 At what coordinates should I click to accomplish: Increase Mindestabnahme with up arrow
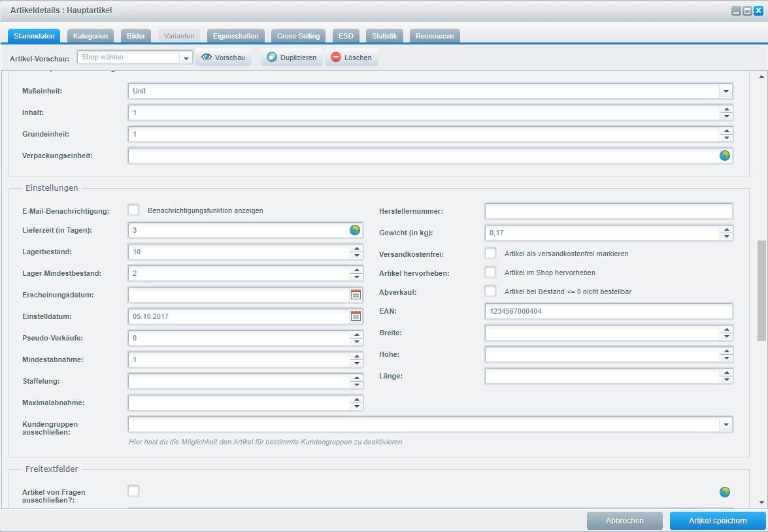tap(357, 356)
